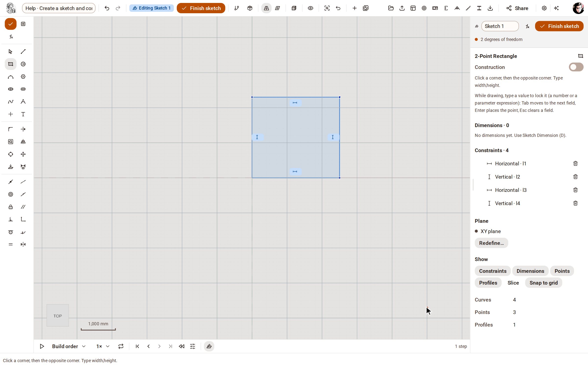Delete the Vertical · l2 constraint

(576, 177)
